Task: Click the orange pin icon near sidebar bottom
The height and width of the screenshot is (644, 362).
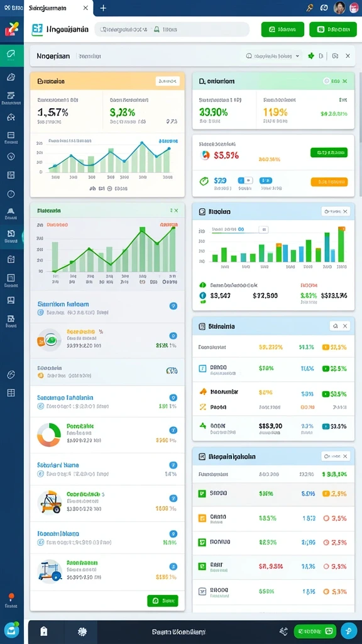Action: point(11,597)
